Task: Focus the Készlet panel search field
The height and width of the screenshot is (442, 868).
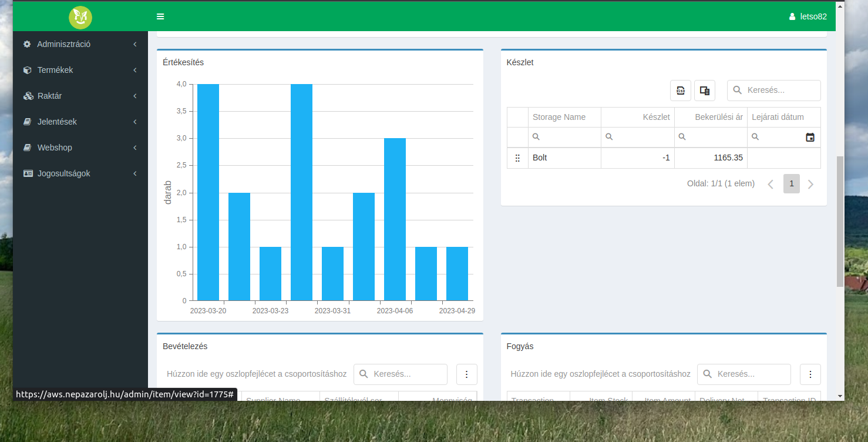Action: point(774,91)
